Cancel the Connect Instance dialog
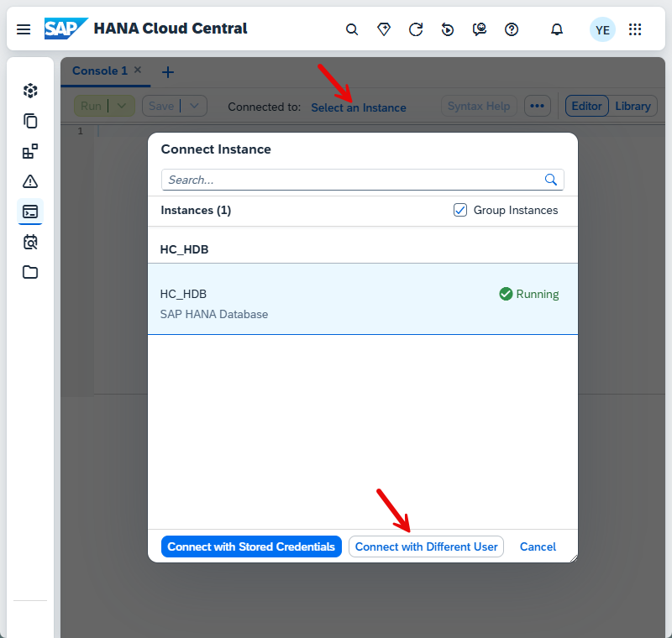This screenshot has height=638, width=672. click(x=538, y=546)
